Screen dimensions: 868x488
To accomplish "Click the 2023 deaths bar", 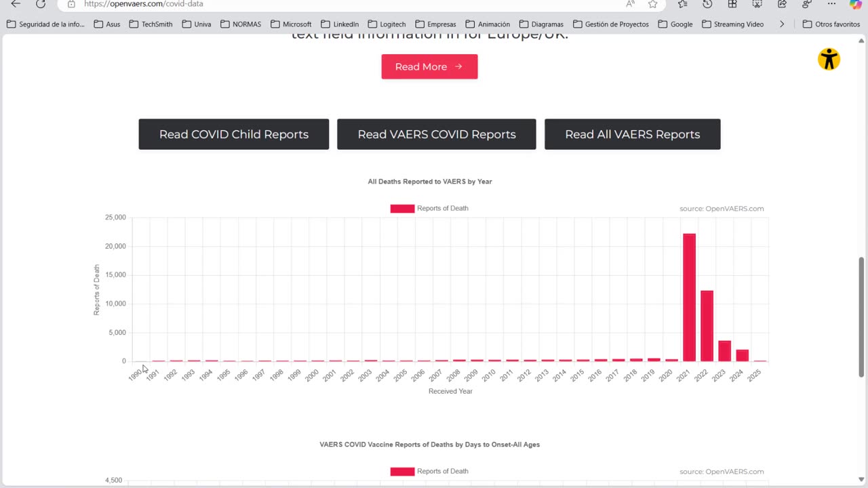I will [724, 351].
